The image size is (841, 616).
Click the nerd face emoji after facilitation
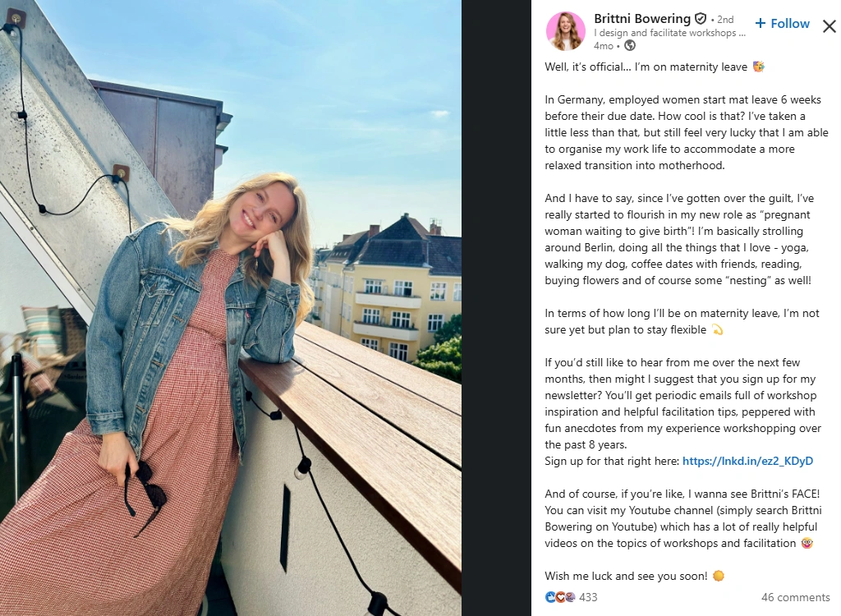coord(807,543)
